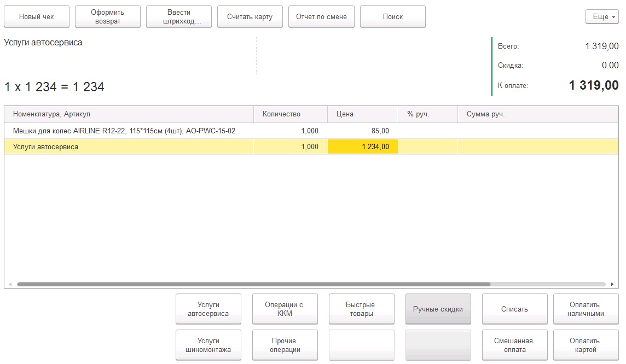The image size is (626, 364).
Task: Click the 1 234,00 price cell
Action: tap(363, 147)
